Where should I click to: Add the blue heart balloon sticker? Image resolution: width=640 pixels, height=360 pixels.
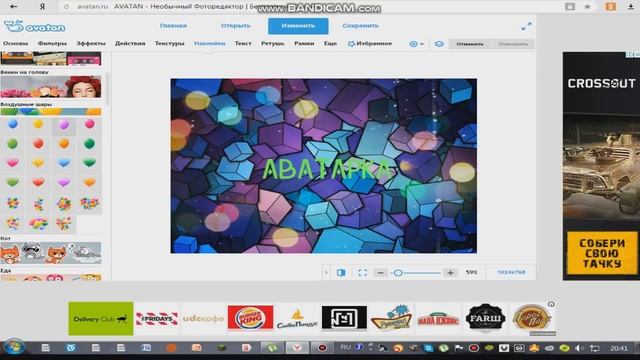coord(64,163)
